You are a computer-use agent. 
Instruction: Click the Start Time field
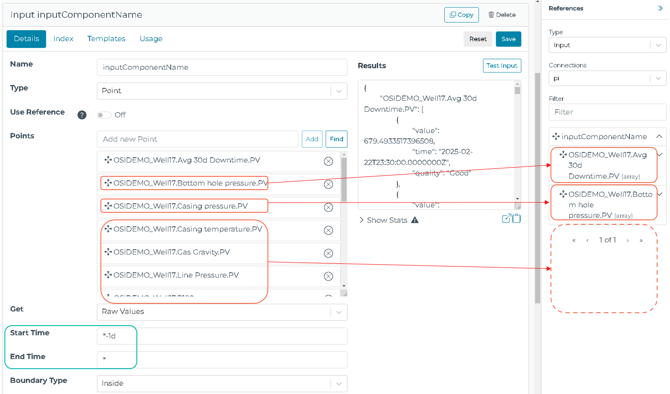coord(222,336)
